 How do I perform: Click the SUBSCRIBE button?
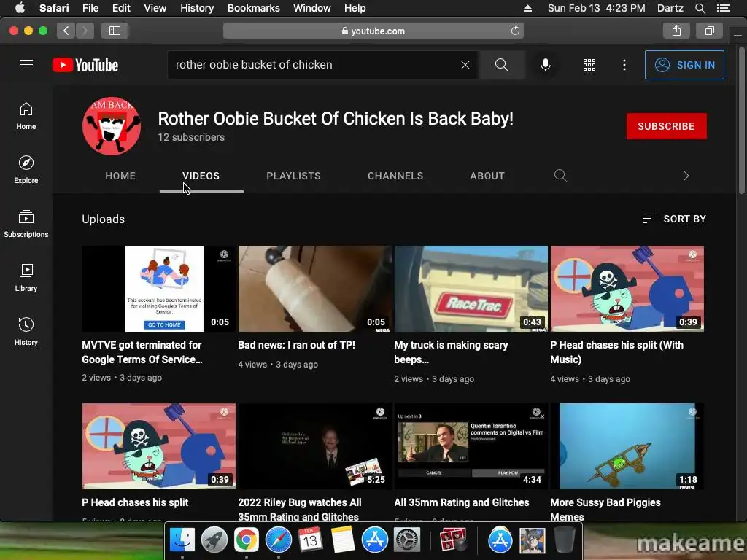point(667,126)
